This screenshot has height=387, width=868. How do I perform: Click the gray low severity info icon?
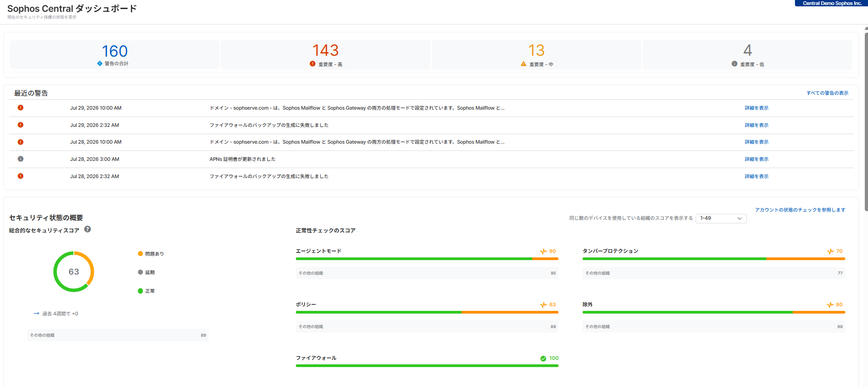click(735, 64)
